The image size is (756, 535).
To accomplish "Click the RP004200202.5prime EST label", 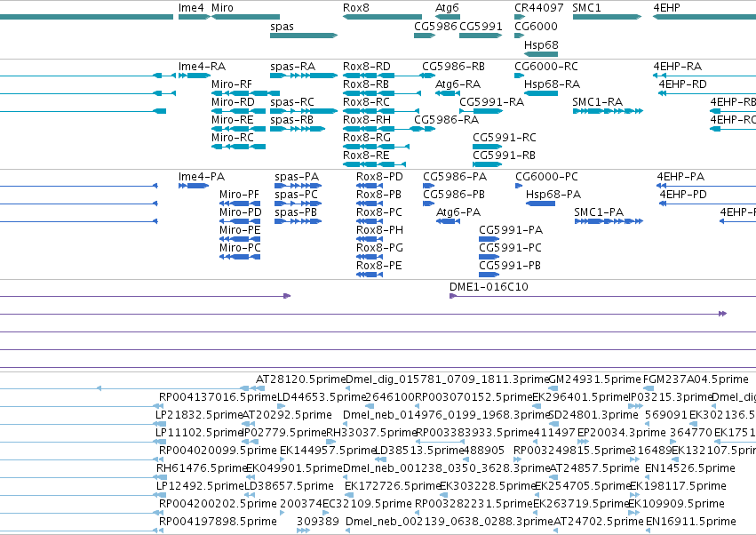I will coord(218,504).
